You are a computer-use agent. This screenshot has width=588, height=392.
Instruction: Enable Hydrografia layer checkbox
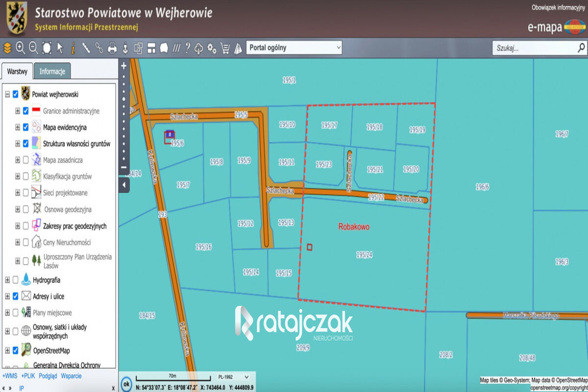(x=16, y=280)
